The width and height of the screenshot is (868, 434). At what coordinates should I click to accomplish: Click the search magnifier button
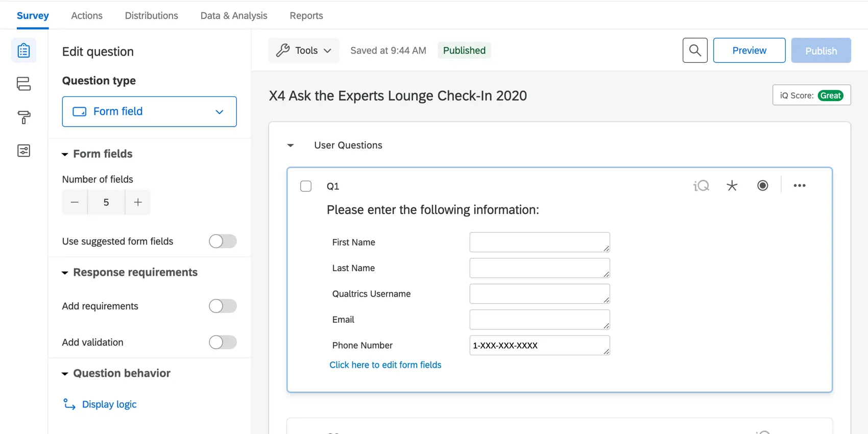[x=695, y=50]
